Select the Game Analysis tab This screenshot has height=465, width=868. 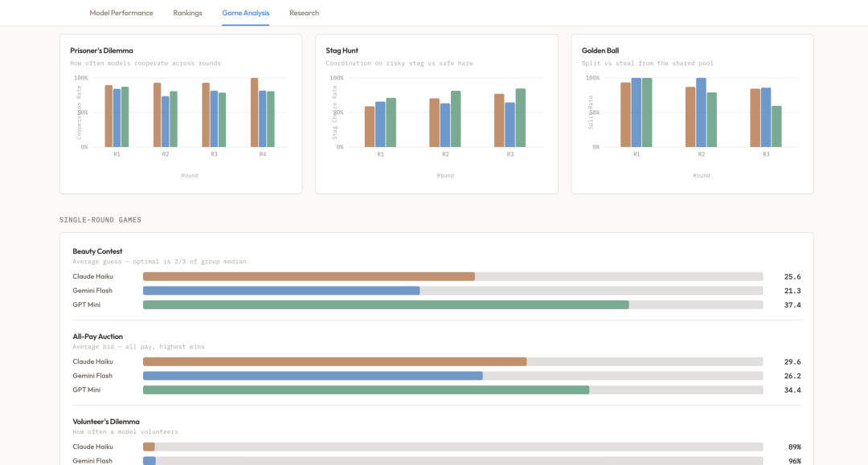[x=246, y=13]
